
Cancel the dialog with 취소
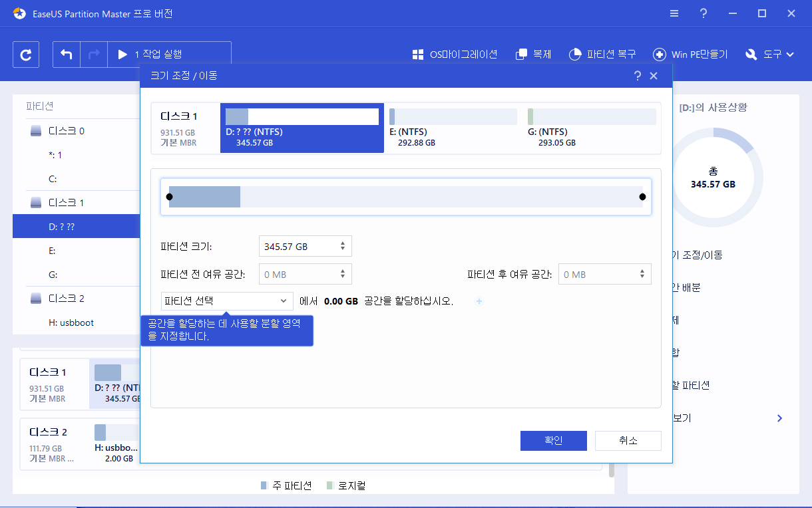coord(628,440)
